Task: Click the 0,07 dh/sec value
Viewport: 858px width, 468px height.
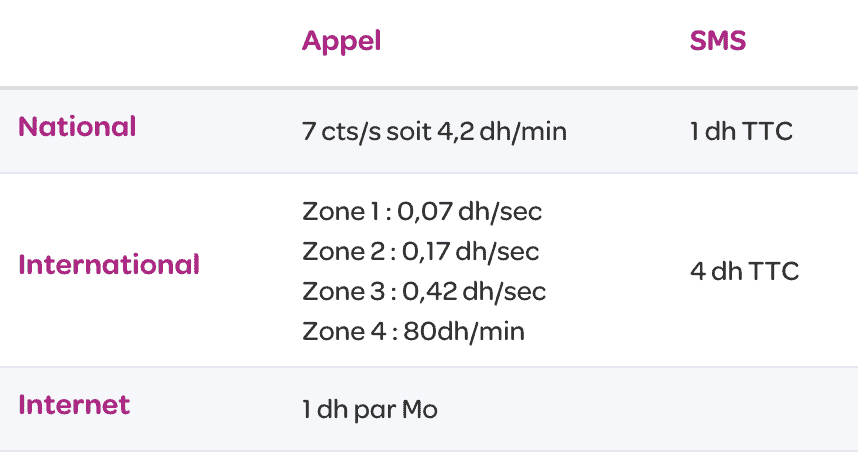Action: 469,211
